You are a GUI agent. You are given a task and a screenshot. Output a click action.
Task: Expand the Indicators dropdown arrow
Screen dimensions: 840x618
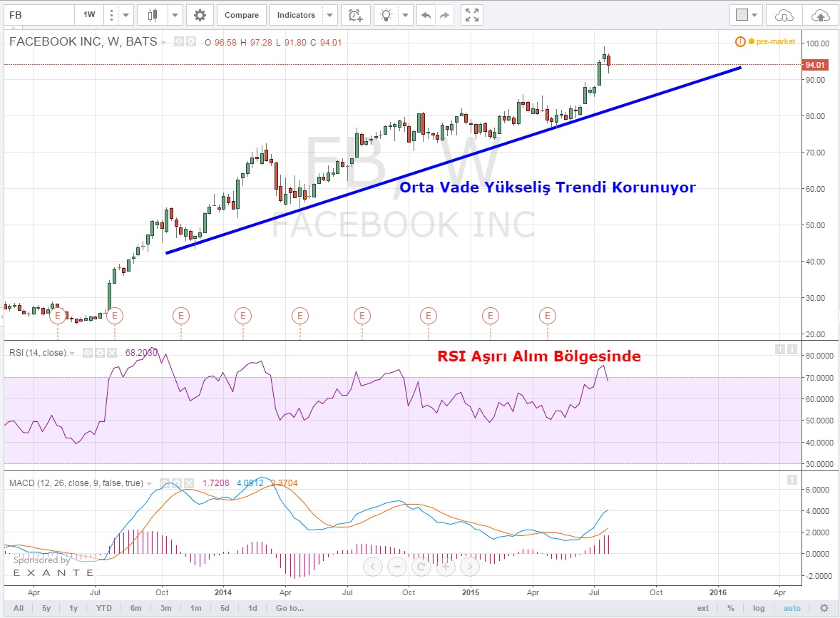tap(330, 15)
